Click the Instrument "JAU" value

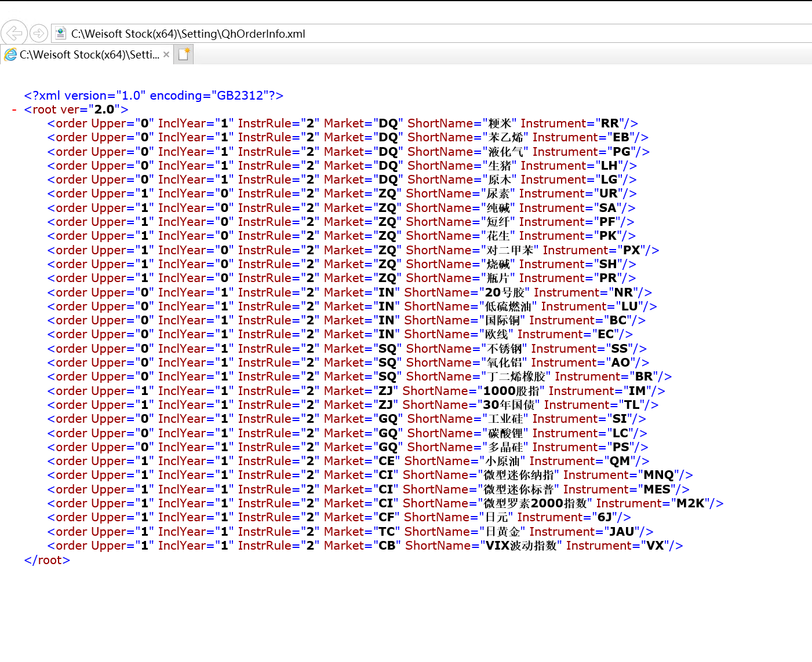coord(621,532)
